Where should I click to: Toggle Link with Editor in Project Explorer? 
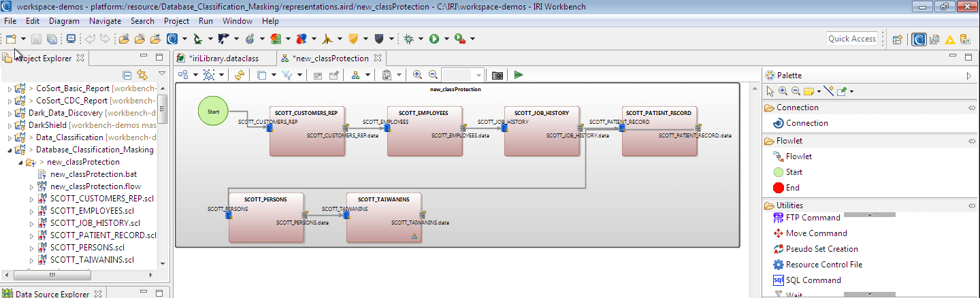click(x=142, y=75)
